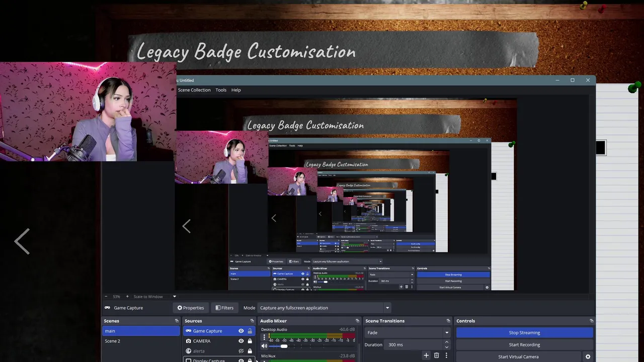644x362 pixels.
Task: Click the Duration 300 ms field
Action: pos(413,344)
